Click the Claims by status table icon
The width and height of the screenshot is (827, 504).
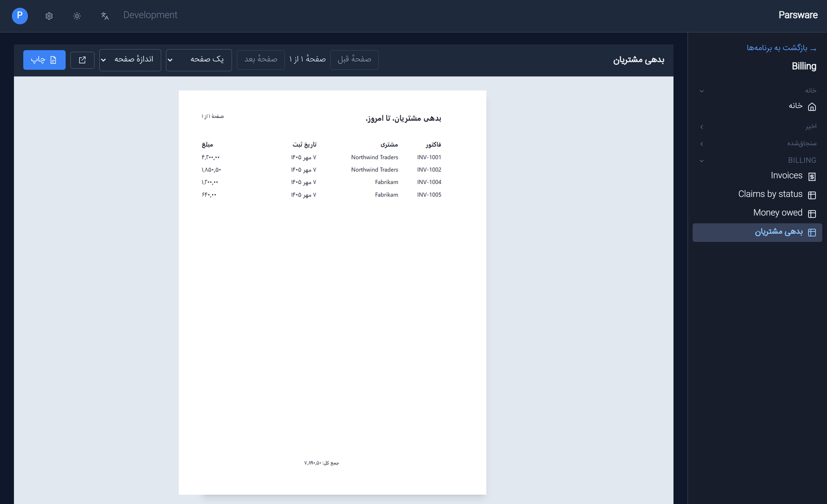(x=812, y=195)
